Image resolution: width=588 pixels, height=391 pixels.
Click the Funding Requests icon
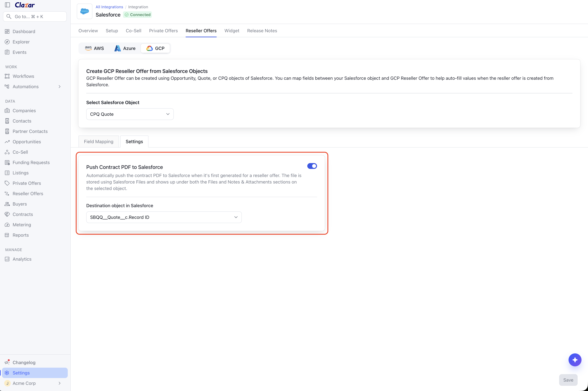[x=7, y=162]
